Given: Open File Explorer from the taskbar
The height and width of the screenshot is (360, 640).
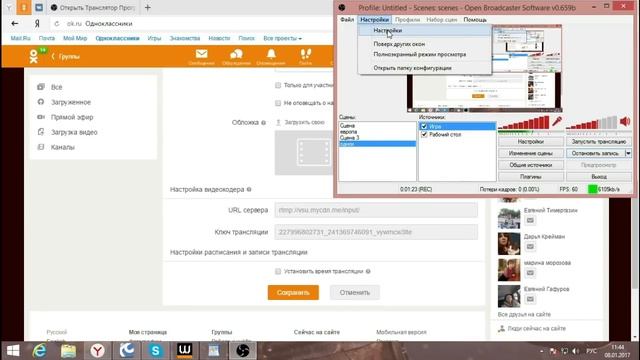Looking at the screenshot, I should 68,351.
